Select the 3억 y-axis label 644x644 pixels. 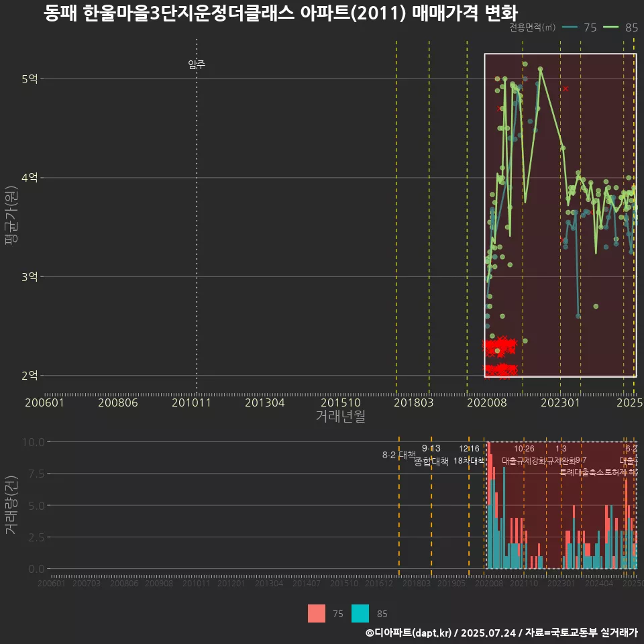(x=30, y=277)
